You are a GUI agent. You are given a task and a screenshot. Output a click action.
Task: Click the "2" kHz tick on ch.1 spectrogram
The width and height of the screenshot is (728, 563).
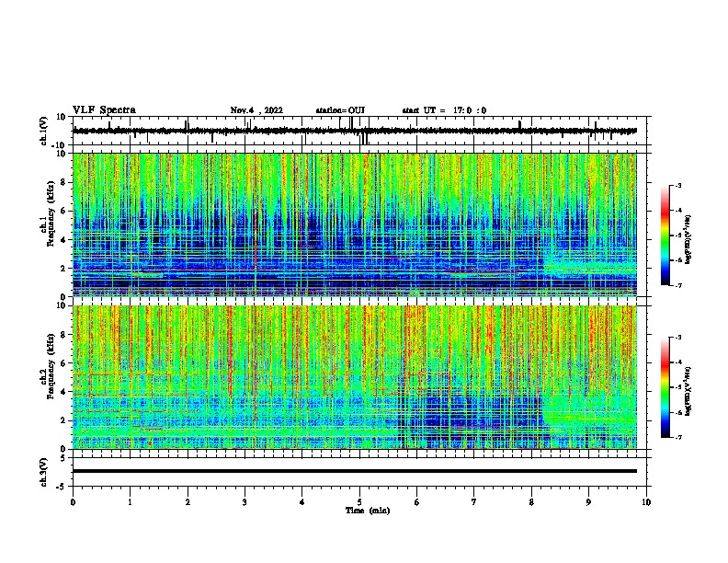click(64, 269)
